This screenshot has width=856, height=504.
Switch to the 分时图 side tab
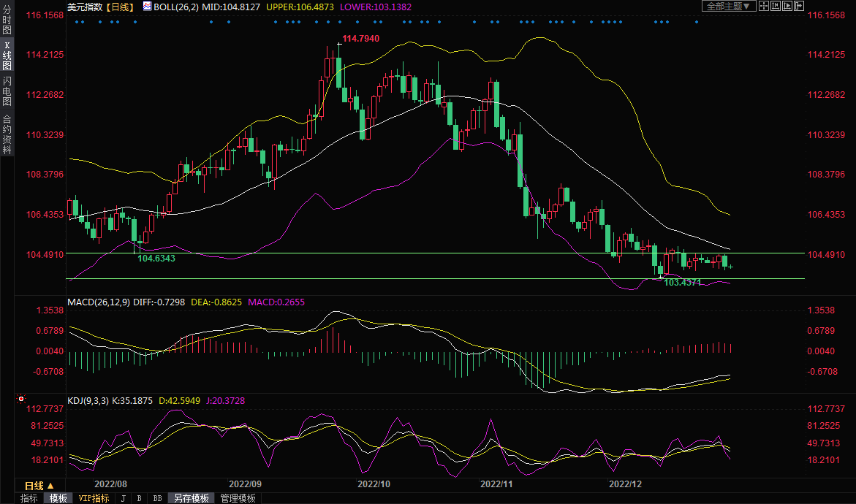click(x=7, y=20)
